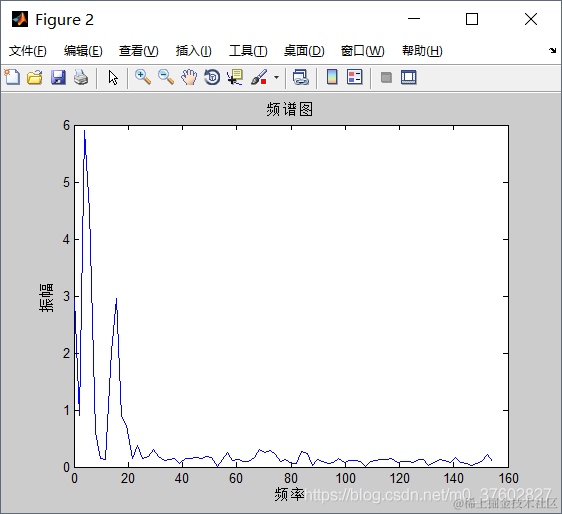The width and height of the screenshot is (562, 514).
Task: Activate the Zoom Out magnifier tool
Action: click(x=166, y=77)
